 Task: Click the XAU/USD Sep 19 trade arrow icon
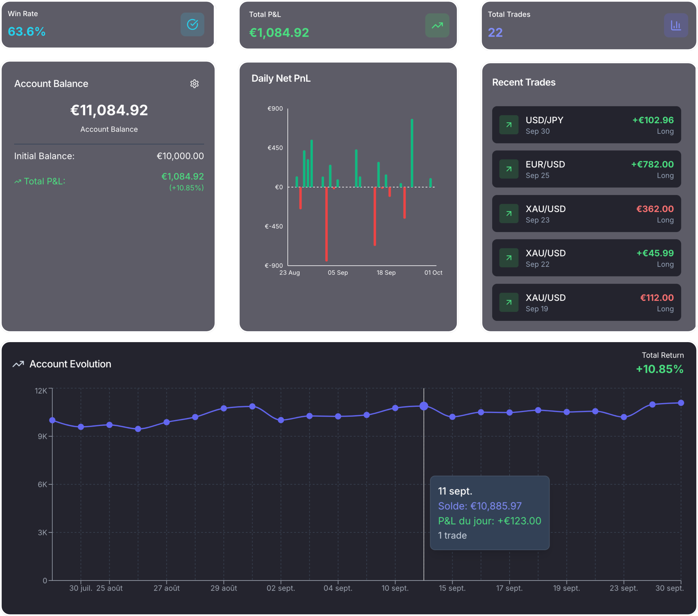[508, 302]
